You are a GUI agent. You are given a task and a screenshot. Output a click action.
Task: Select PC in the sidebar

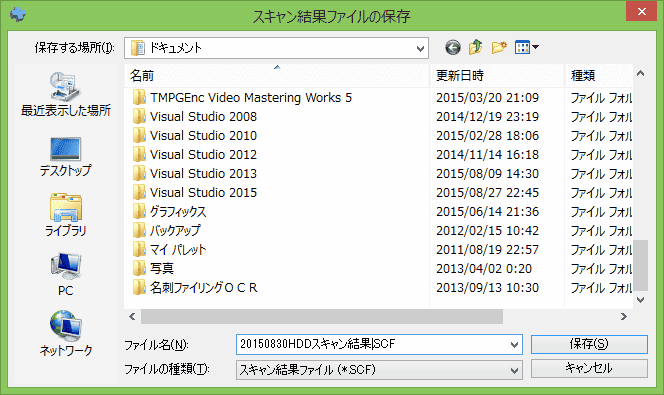[x=65, y=274]
